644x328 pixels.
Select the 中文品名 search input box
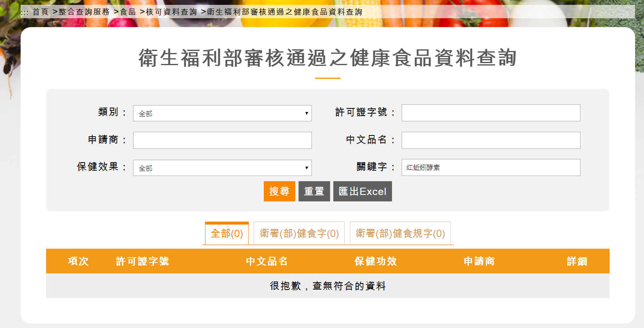[491, 140]
